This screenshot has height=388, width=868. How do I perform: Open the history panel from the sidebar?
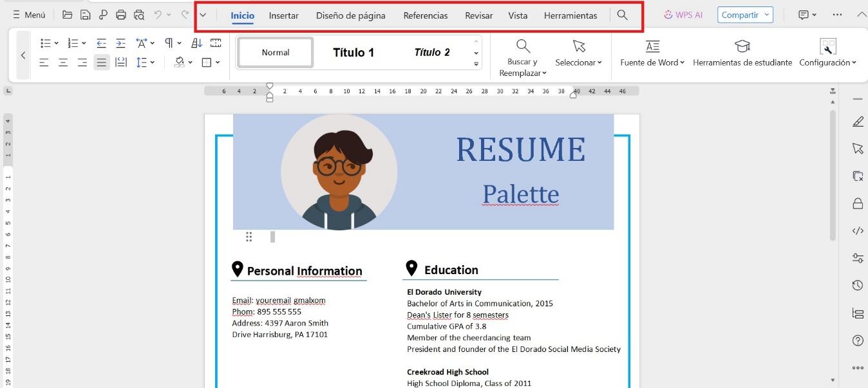pos(857,285)
